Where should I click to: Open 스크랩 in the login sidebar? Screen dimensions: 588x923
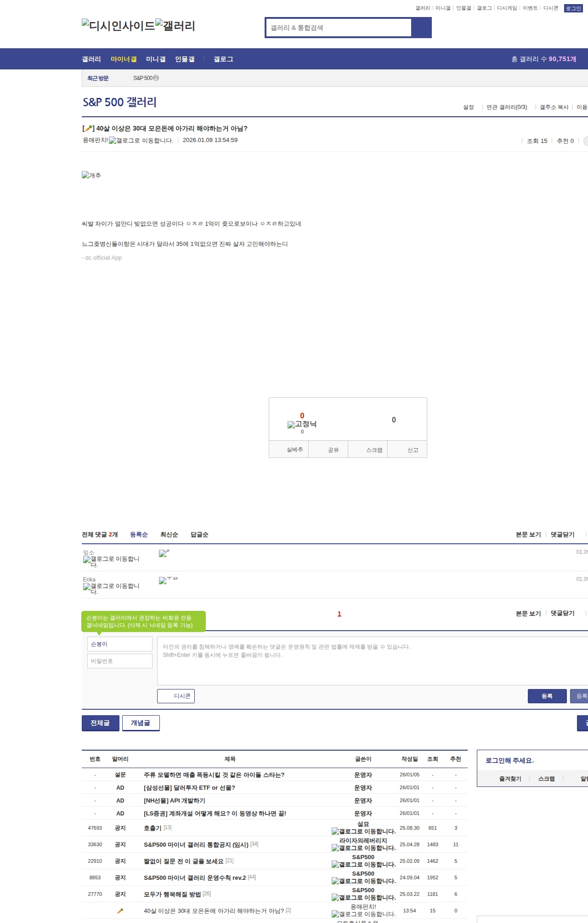coord(547,779)
